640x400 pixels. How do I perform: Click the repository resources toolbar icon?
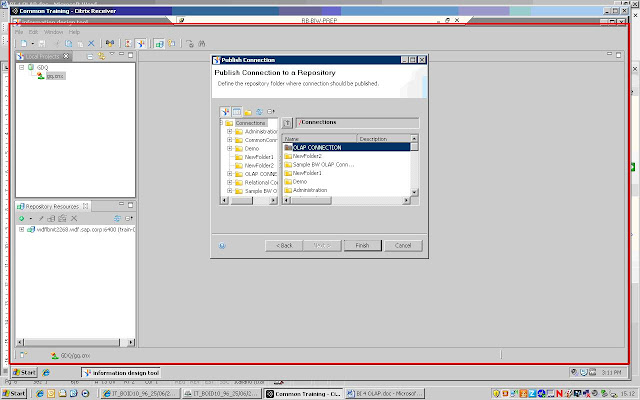click(159, 43)
